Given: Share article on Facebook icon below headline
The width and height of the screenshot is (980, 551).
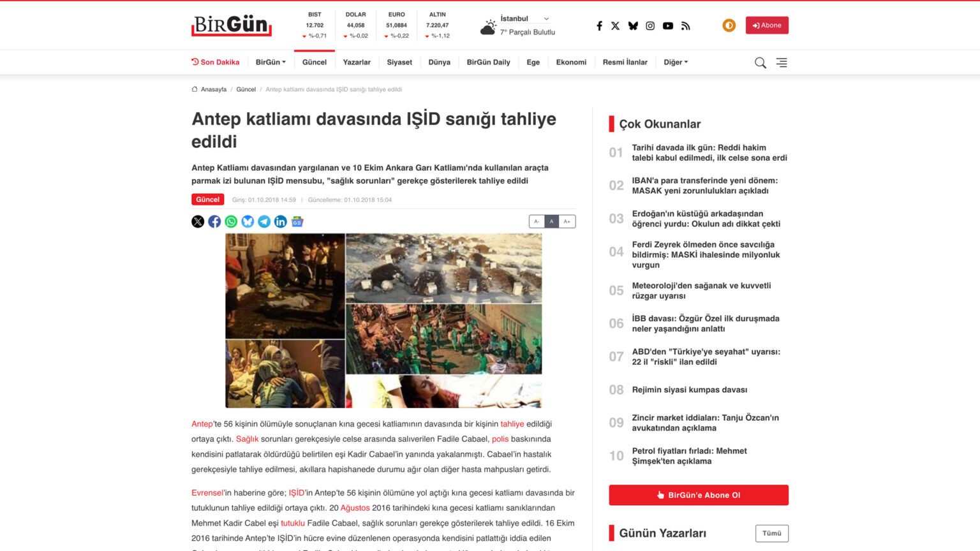Looking at the screenshot, I should click(x=214, y=221).
